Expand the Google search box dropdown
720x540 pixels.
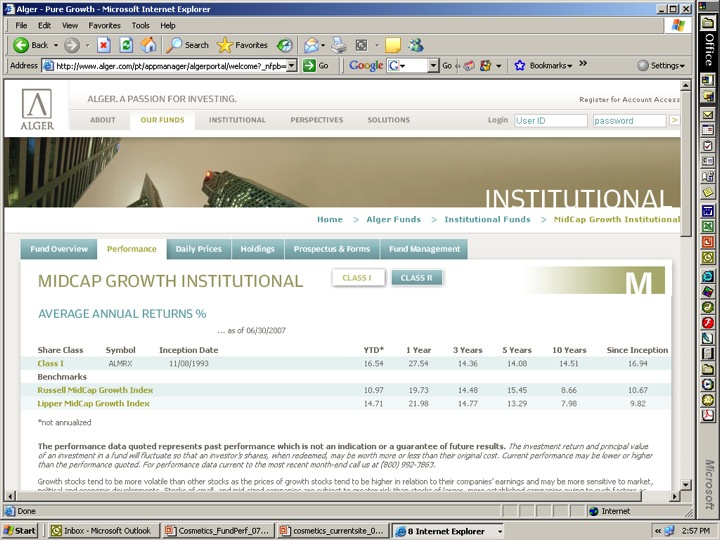point(433,66)
